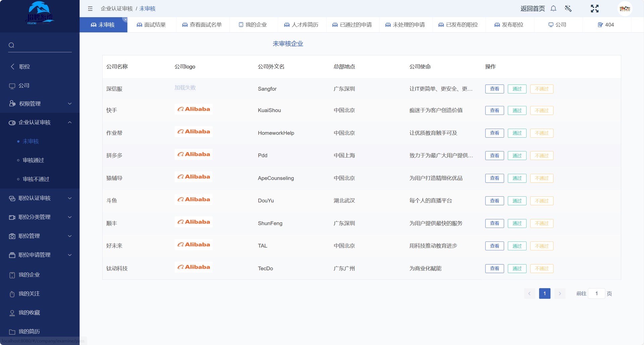Click the recruitment system logo
Viewport: 644px width, 345px height.
coord(40,13)
